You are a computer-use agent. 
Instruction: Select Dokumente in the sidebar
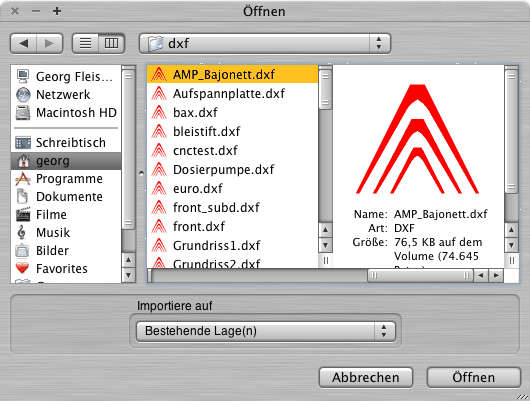point(66,197)
